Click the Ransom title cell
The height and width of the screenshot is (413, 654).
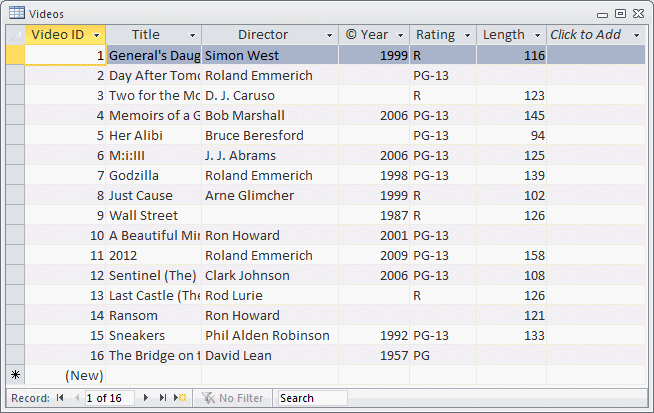pyautogui.click(x=153, y=315)
